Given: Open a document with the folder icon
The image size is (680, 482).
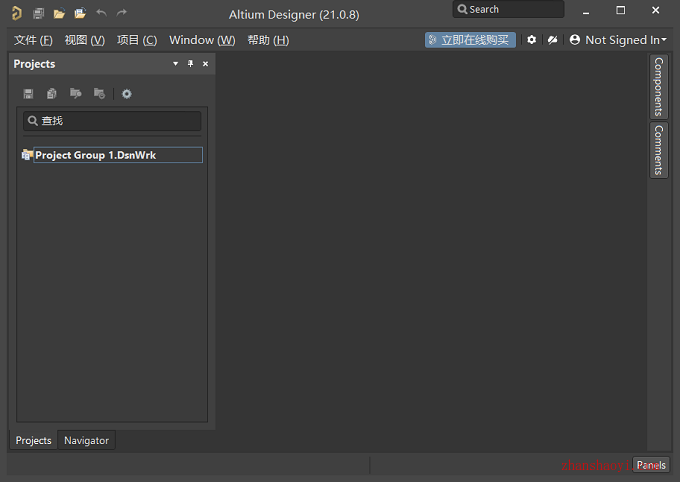Looking at the screenshot, I should [59, 13].
